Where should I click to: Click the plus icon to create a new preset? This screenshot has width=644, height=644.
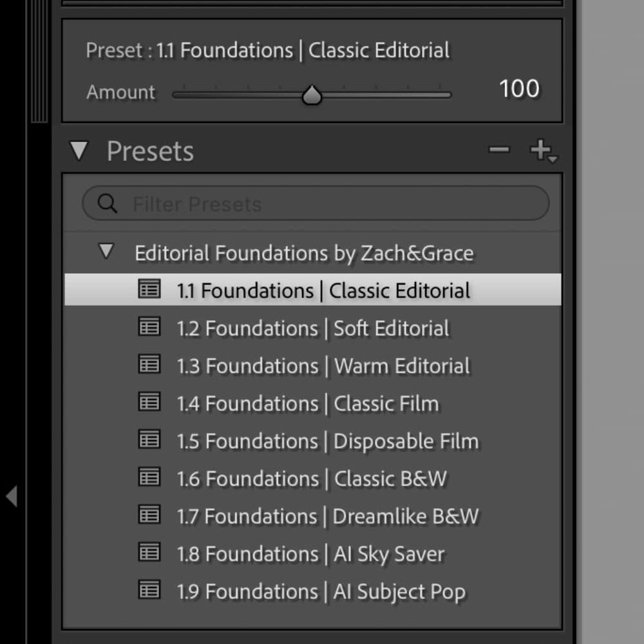541,151
